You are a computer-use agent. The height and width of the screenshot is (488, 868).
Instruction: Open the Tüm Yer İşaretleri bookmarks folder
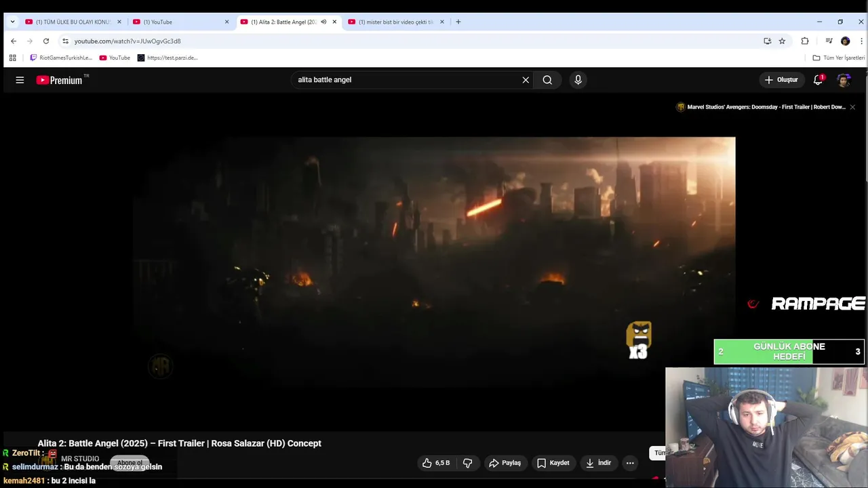point(839,58)
